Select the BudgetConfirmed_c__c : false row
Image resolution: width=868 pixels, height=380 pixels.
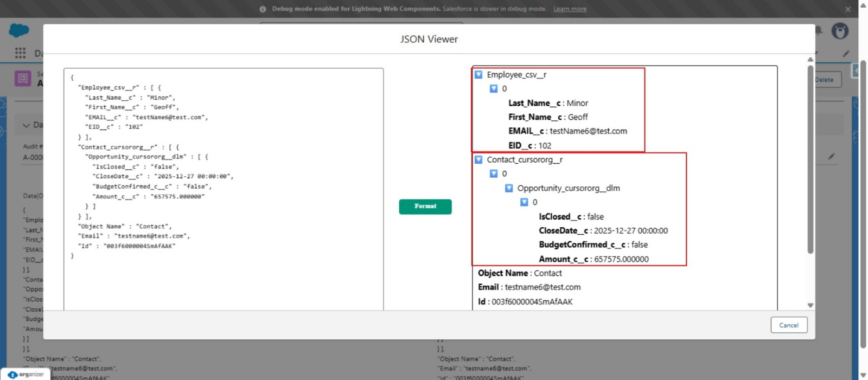point(593,245)
